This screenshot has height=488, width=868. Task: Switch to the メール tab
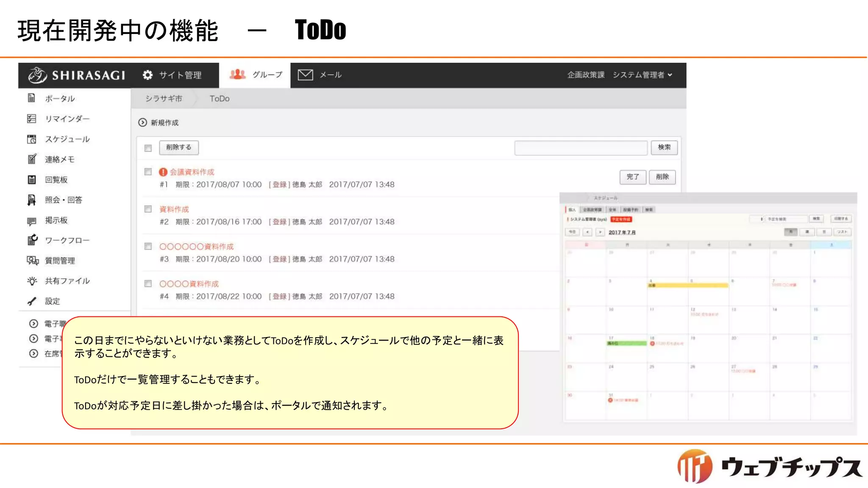[320, 75]
